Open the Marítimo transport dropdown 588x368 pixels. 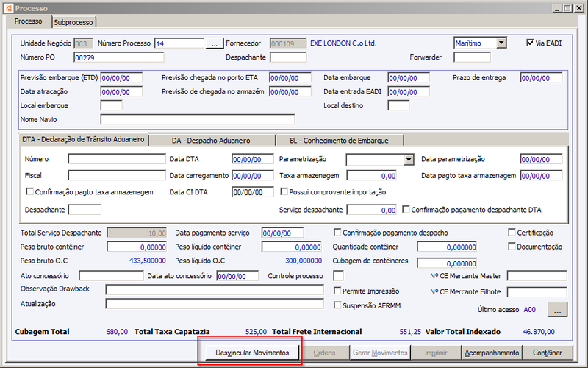point(501,43)
